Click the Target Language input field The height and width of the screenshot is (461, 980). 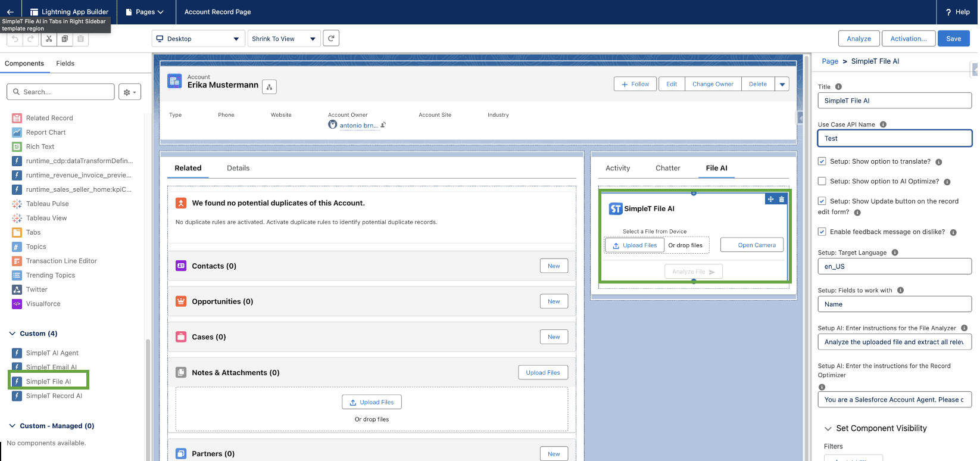point(894,266)
